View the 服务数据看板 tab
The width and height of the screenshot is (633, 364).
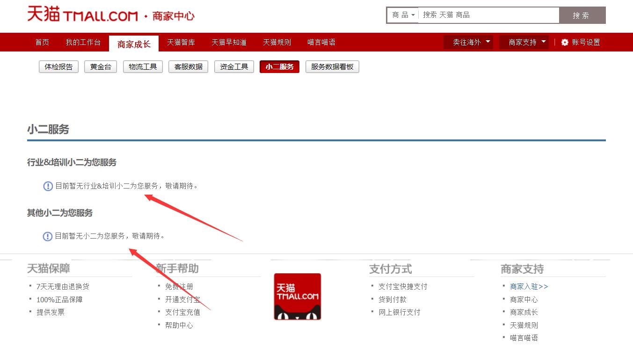coord(332,66)
